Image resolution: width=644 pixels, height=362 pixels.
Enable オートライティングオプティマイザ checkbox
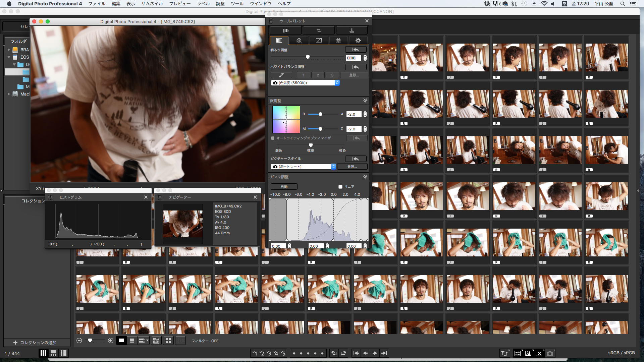click(x=273, y=138)
